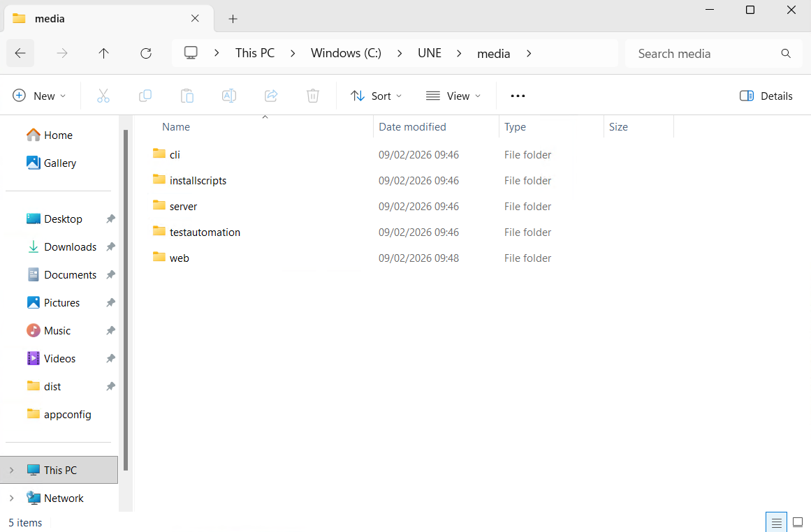Open a new tab with plus button

[x=233, y=19]
